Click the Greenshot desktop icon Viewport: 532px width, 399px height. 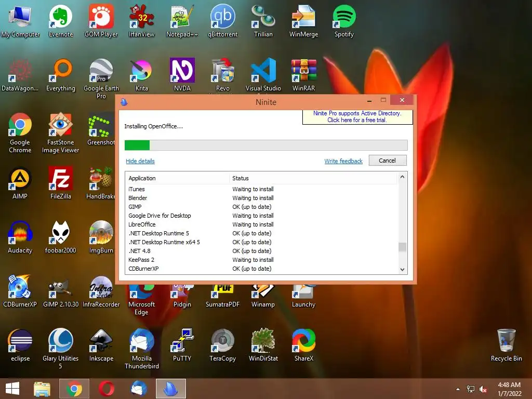click(x=101, y=129)
